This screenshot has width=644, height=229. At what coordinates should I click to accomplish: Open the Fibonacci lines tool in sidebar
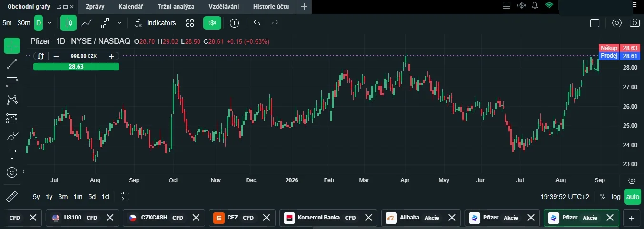[12, 82]
